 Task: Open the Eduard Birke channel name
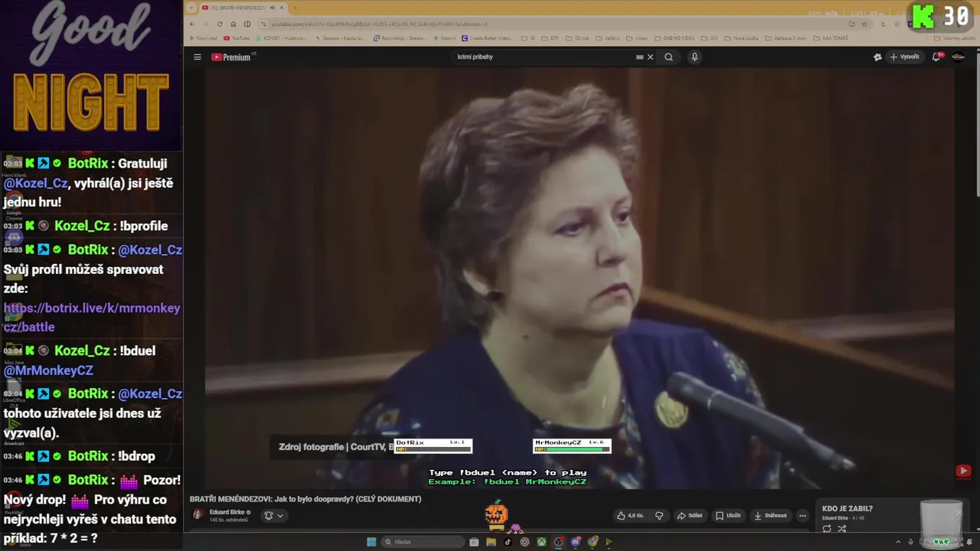tap(226, 512)
